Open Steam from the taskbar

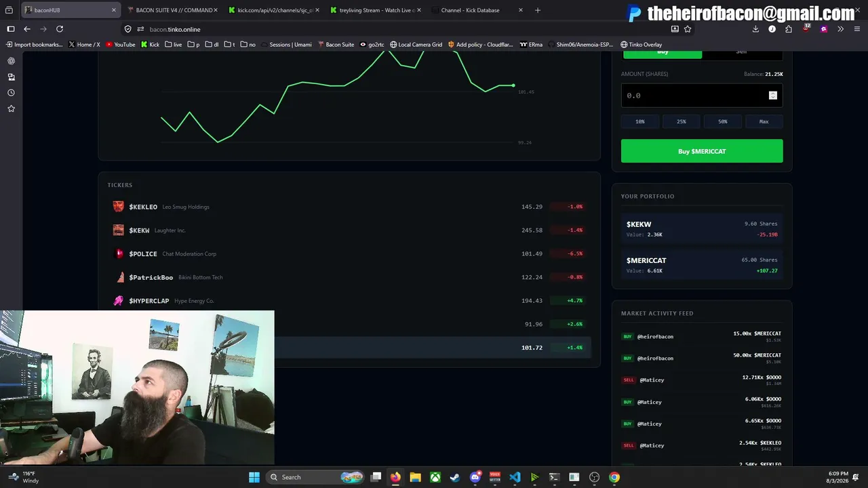[x=455, y=477]
